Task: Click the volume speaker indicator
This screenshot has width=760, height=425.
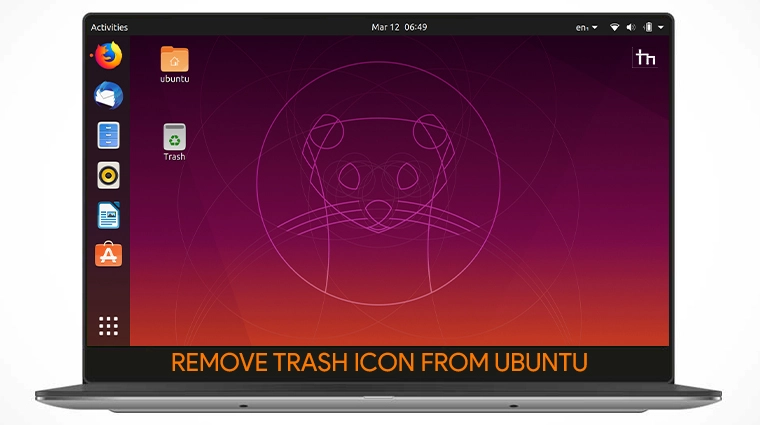Action: click(631, 27)
